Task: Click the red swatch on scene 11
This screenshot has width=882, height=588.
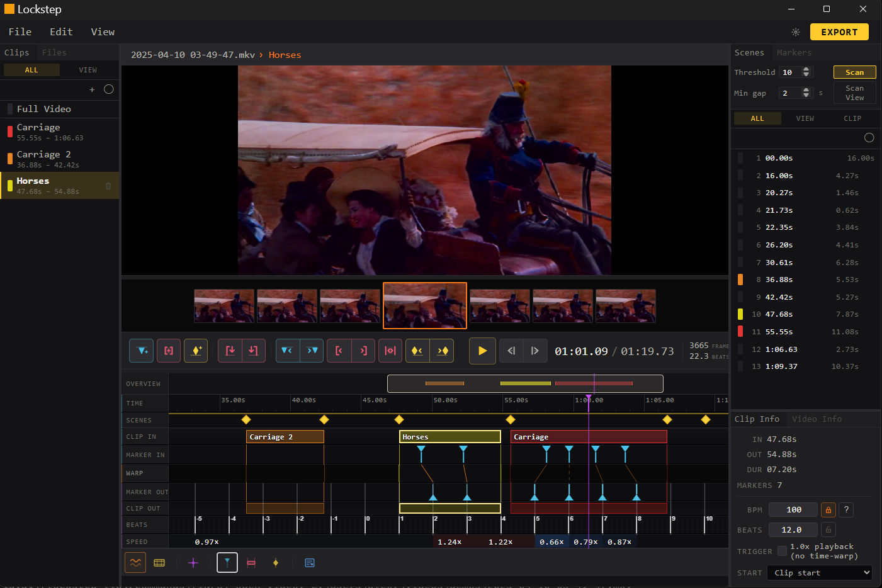Action: point(740,332)
